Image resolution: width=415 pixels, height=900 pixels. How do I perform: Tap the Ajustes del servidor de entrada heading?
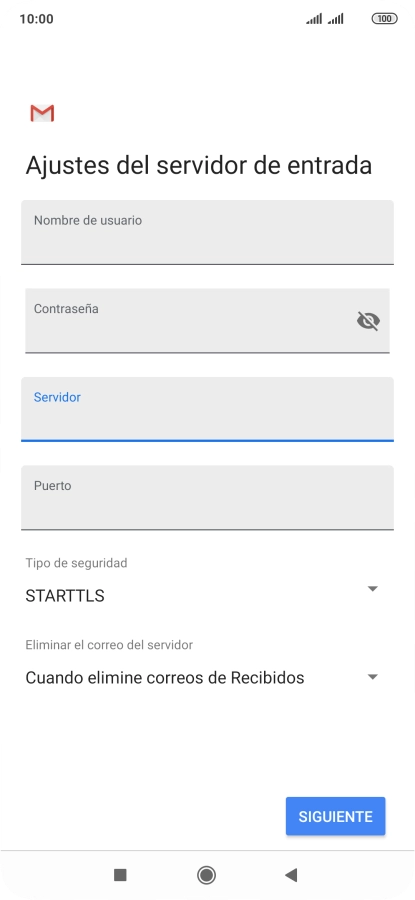199,166
